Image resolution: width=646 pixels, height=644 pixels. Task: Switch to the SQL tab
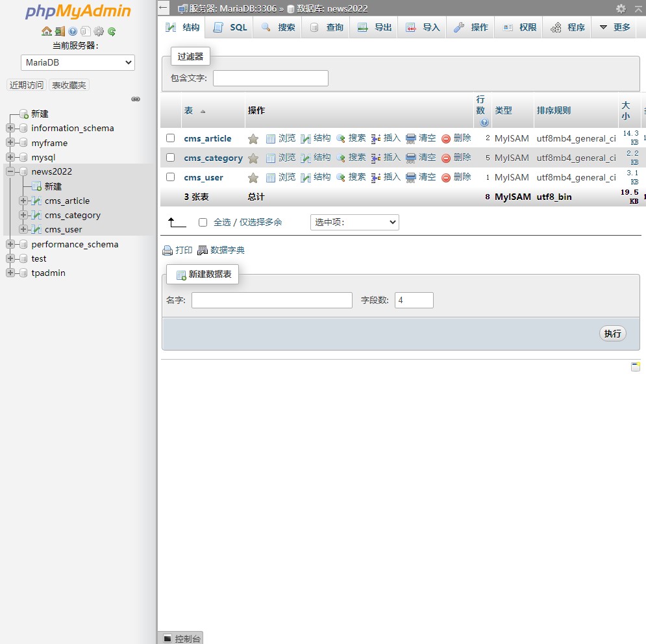[230, 27]
